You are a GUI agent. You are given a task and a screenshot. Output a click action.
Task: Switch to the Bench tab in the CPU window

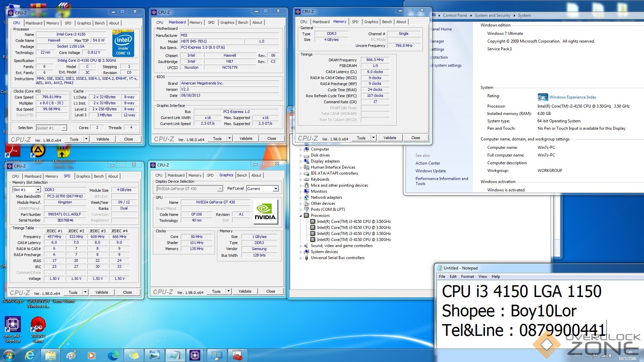pyautogui.click(x=100, y=23)
